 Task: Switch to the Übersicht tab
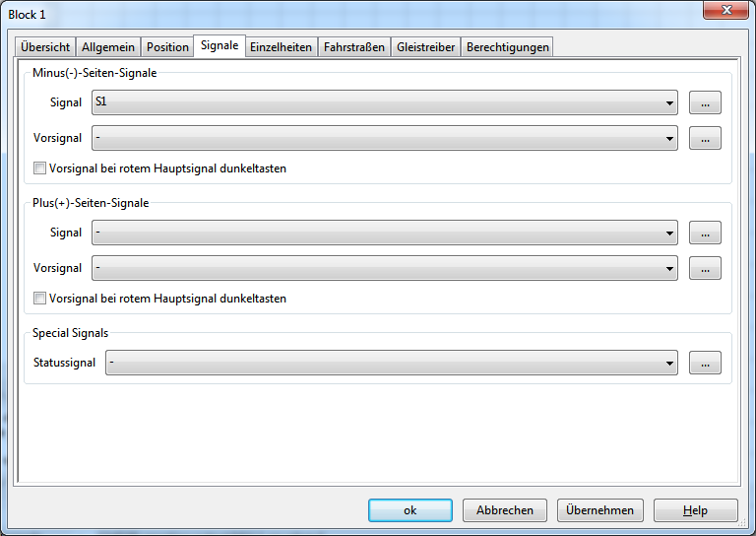tap(45, 47)
